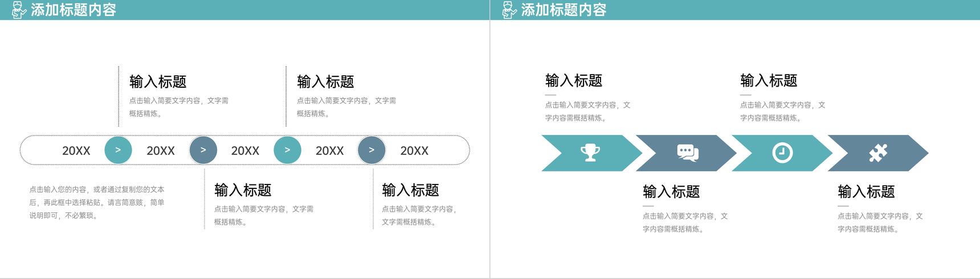This screenshot has width=980, height=279.
Task: Click the doctor icon in right slide header
Action: click(x=509, y=10)
